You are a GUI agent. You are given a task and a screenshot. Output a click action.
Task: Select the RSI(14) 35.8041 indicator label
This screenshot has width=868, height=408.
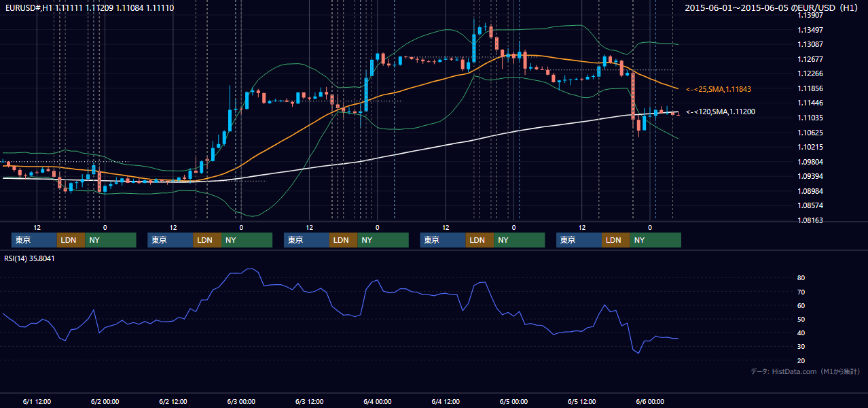click(30, 258)
